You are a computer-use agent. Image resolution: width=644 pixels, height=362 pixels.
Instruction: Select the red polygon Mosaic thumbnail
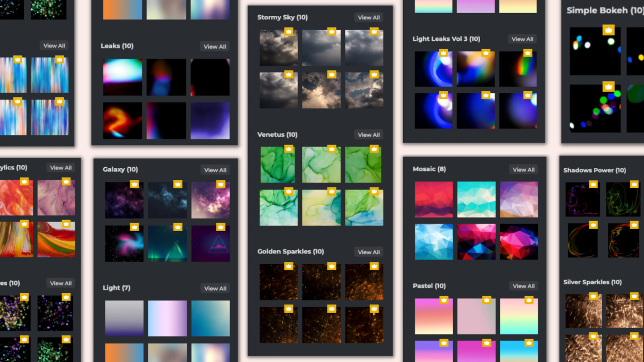pos(433,199)
